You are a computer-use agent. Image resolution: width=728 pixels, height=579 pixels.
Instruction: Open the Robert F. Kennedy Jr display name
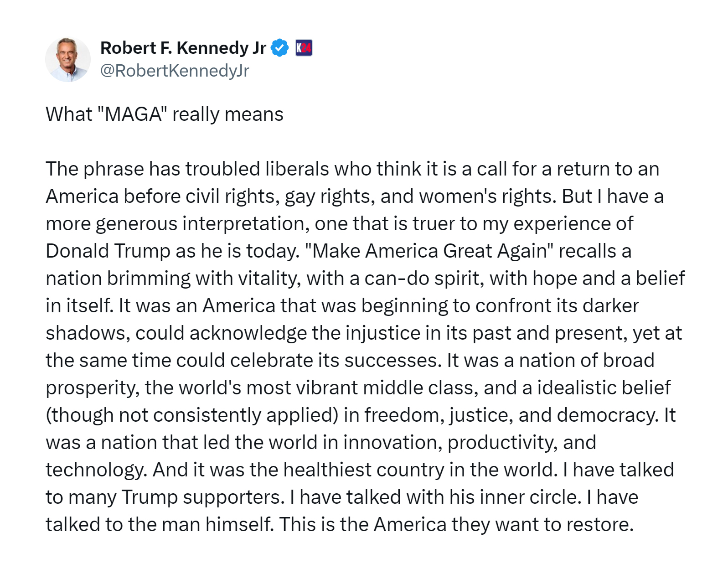[x=183, y=48]
